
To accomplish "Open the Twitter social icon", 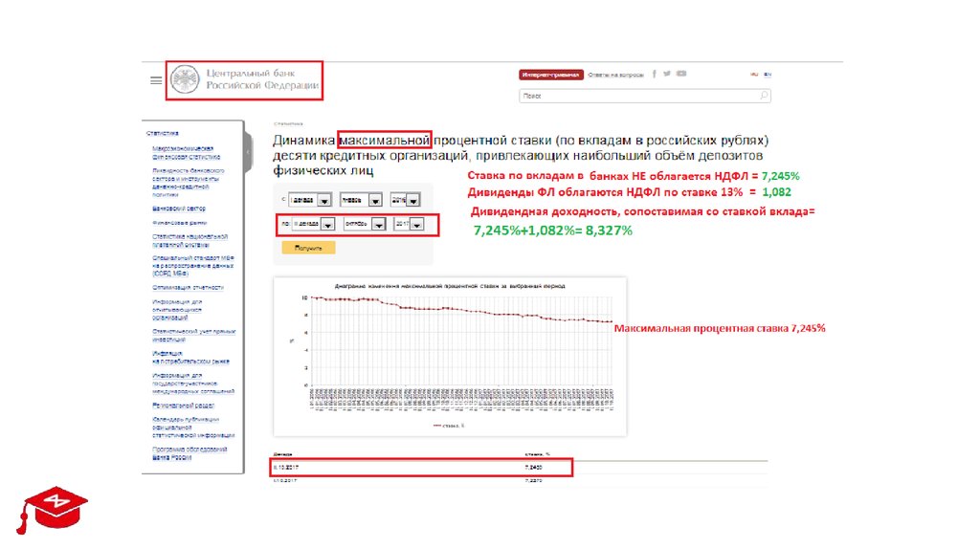I will click(667, 74).
